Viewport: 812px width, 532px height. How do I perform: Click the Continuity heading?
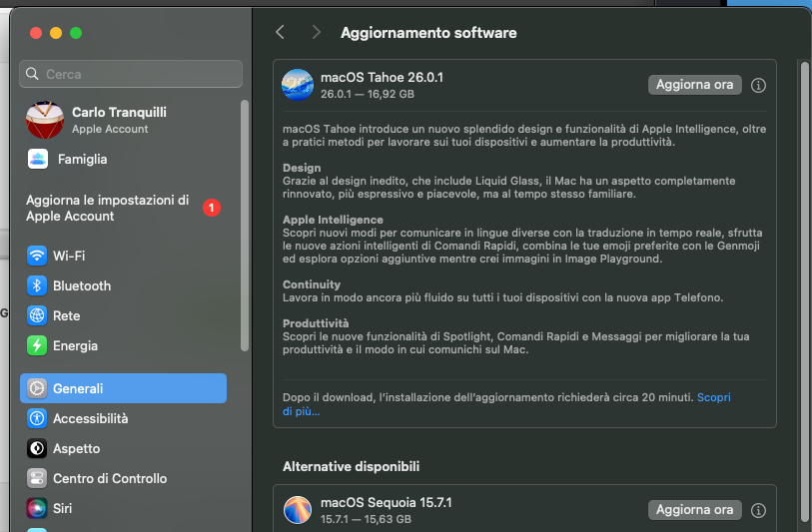(312, 284)
